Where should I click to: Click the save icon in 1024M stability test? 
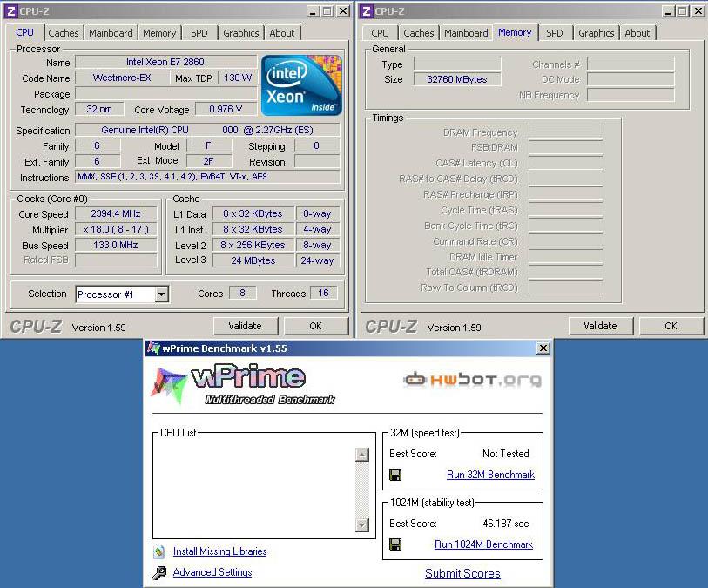point(395,544)
